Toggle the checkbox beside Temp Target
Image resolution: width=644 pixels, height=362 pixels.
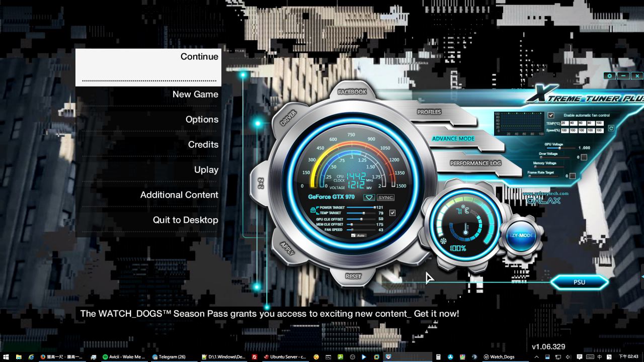pos(392,213)
